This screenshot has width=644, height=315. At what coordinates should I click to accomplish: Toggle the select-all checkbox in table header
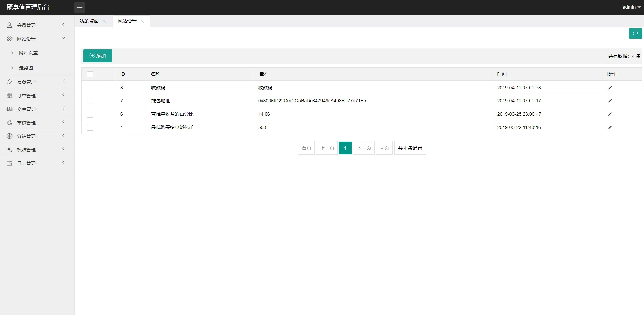(x=90, y=74)
